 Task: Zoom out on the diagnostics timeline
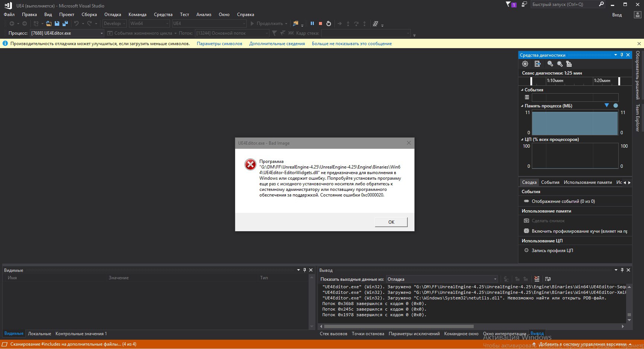(x=559, y=64)
